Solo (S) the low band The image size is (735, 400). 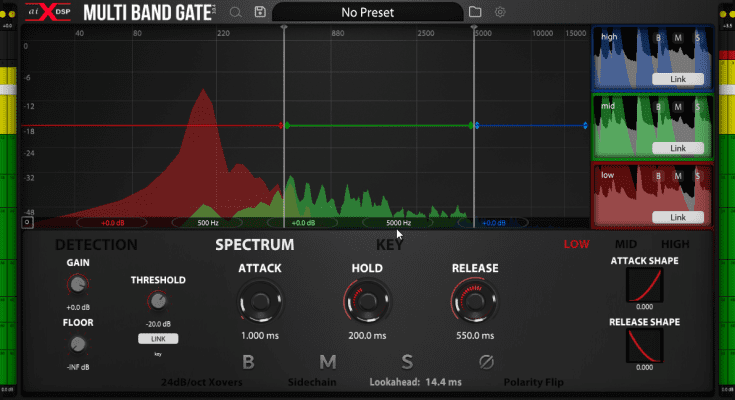[x=697, y=176]
